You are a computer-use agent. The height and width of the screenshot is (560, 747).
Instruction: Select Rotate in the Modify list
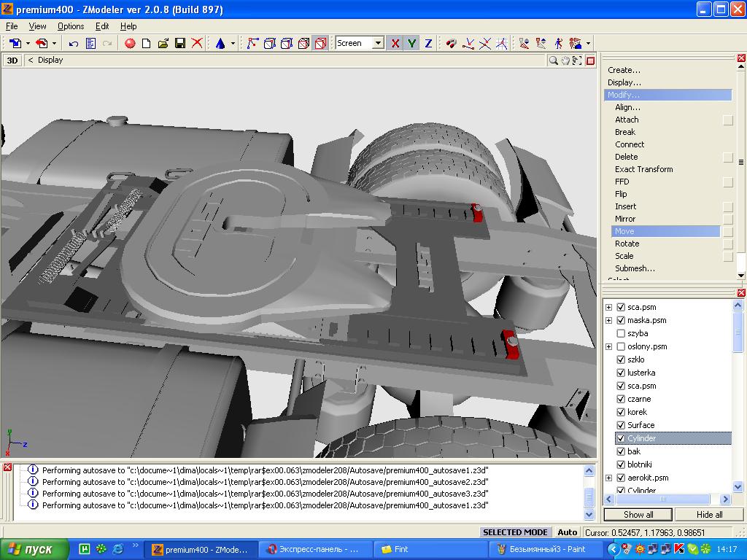[x=627, y=244]
